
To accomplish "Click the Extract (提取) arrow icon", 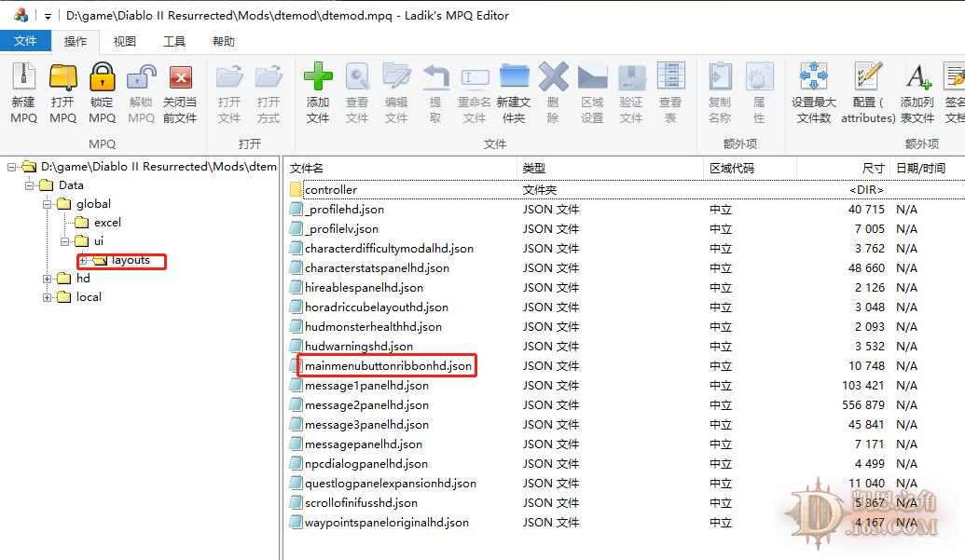I will pos(435,76).
